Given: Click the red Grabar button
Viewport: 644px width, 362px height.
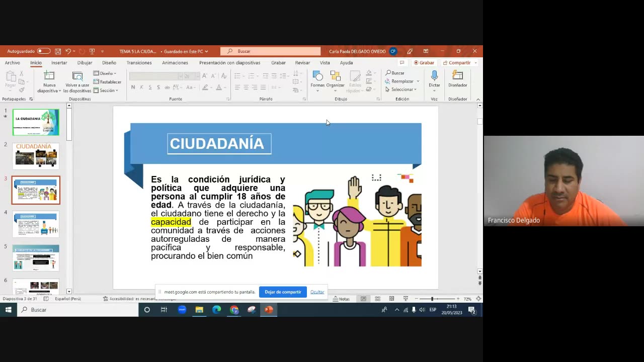Looking at the screenshot, I should point(424,63).
